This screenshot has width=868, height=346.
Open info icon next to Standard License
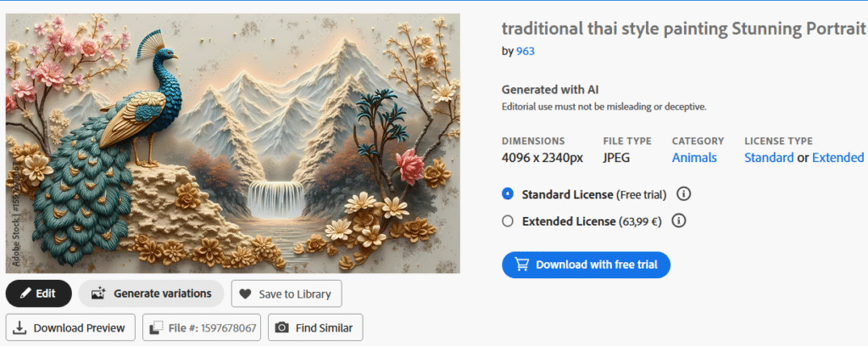click(x=683, y=194)
